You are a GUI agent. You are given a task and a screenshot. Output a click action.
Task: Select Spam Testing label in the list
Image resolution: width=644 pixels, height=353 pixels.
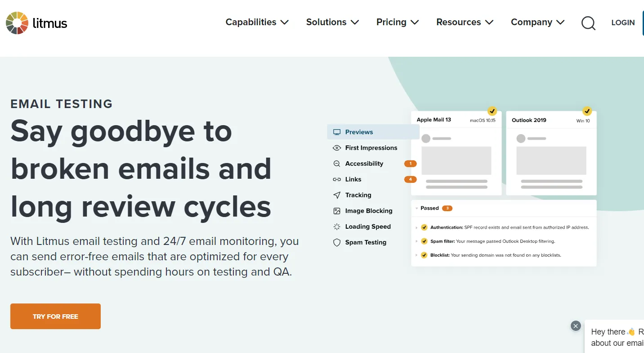[x=366, y=242]
